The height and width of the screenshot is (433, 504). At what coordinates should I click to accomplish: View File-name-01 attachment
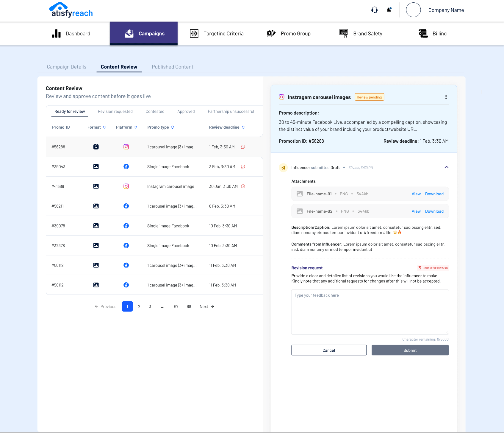point(416,194)
